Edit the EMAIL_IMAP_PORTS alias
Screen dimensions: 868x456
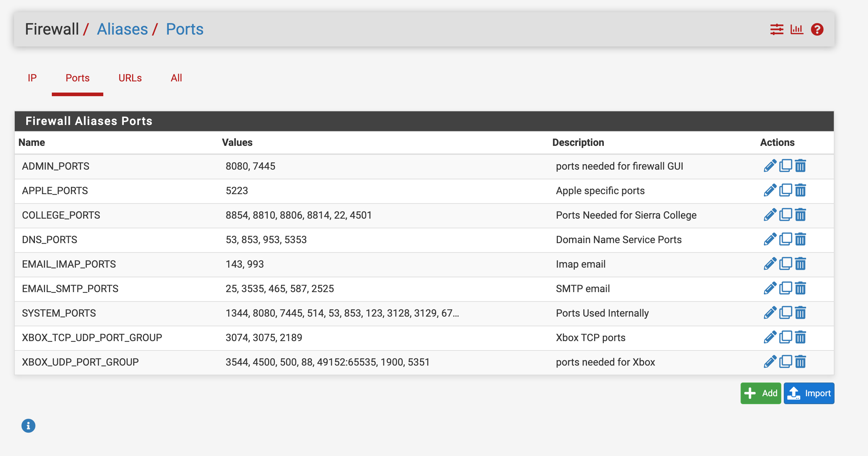tap(770, 264)
